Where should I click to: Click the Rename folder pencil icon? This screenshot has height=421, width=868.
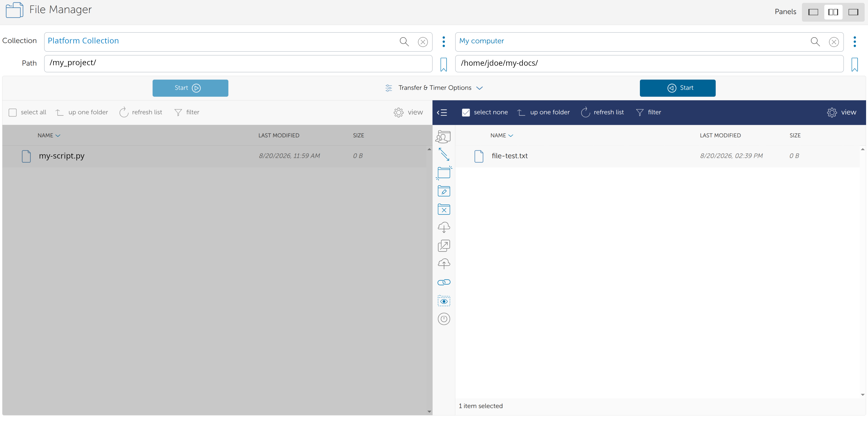(444, 191)
